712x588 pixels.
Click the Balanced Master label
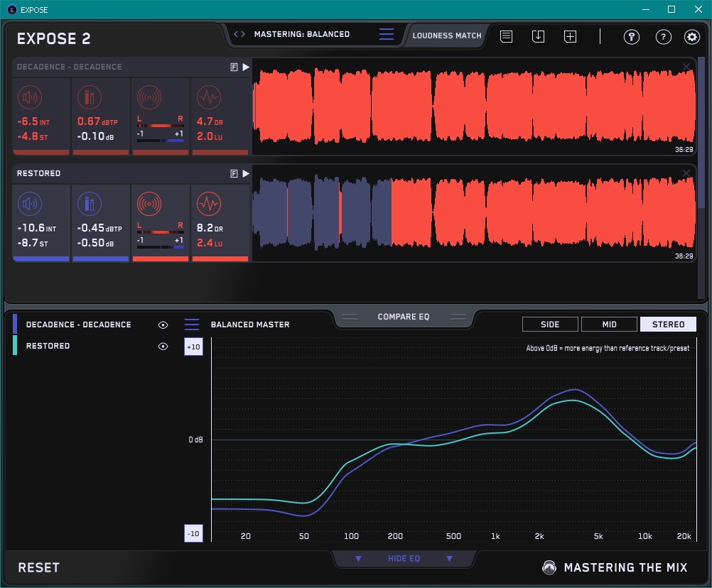tap(250, 325)
